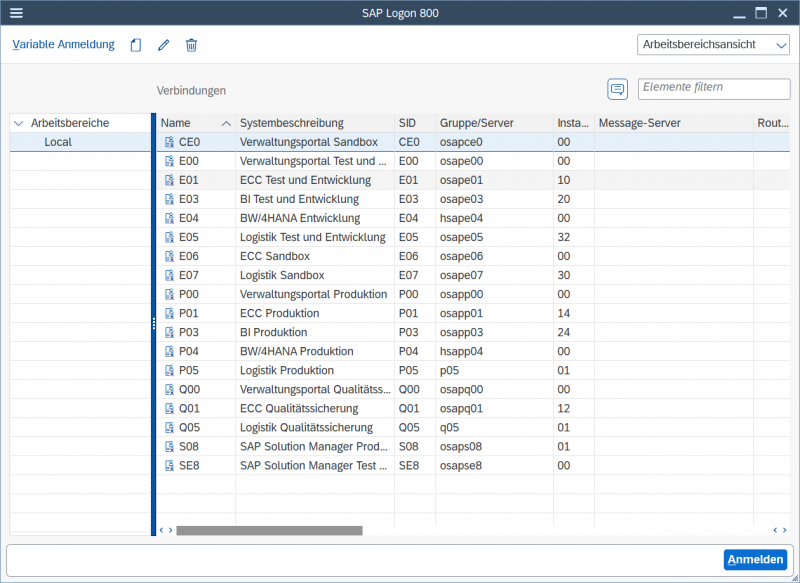Click the connection icon for E04

(169, 218)
